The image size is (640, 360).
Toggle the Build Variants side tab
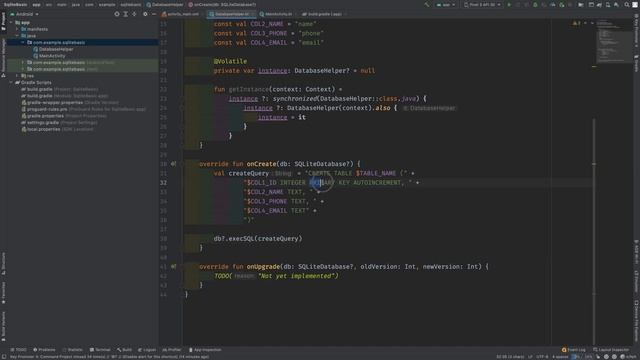(3, 326)
